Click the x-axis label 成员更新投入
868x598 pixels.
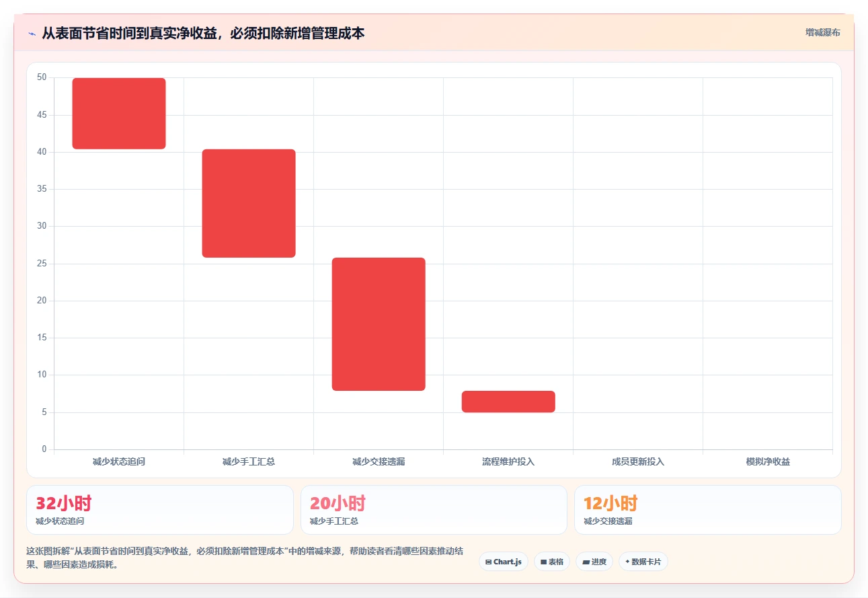click(638, 462)
